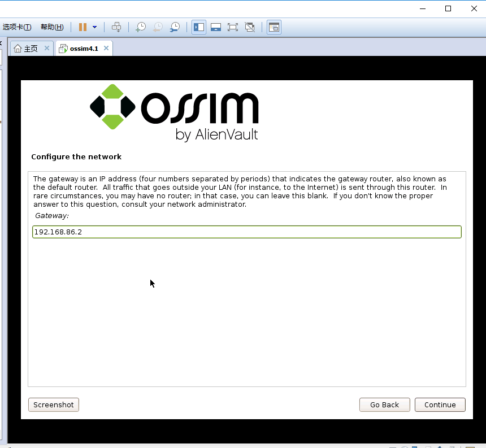Screen dimensions: 486x448
Task: Revert to the previous snapshot
Action: click(x=158, y=27)
